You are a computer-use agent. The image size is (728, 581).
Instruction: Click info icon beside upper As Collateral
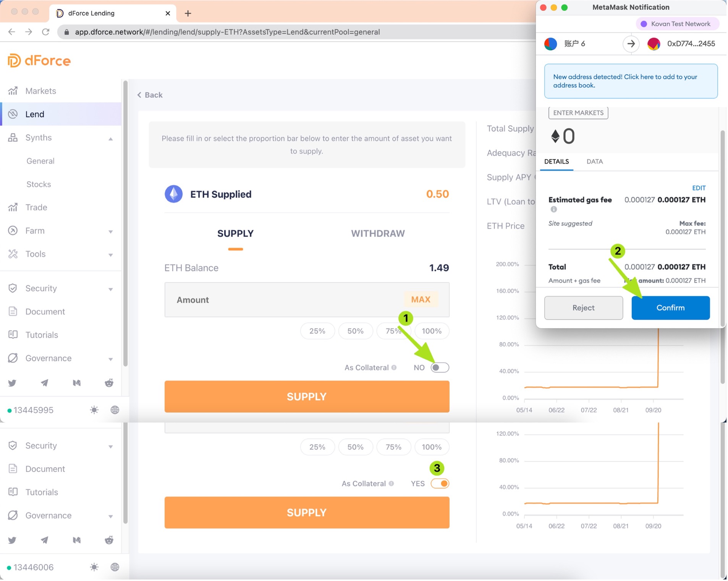tap(394, 368)
